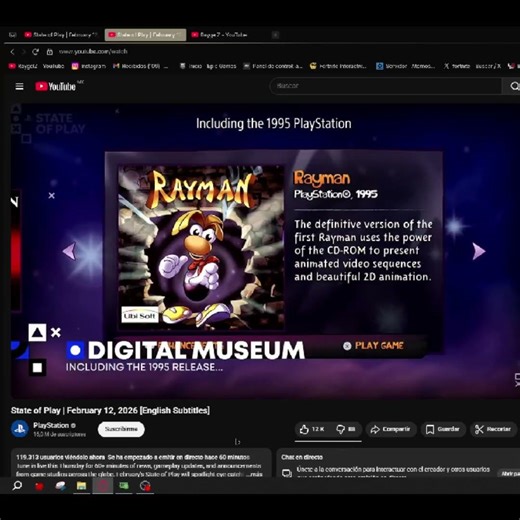
Task: Open the Epic Games bookmark
Action: [221, 66]
